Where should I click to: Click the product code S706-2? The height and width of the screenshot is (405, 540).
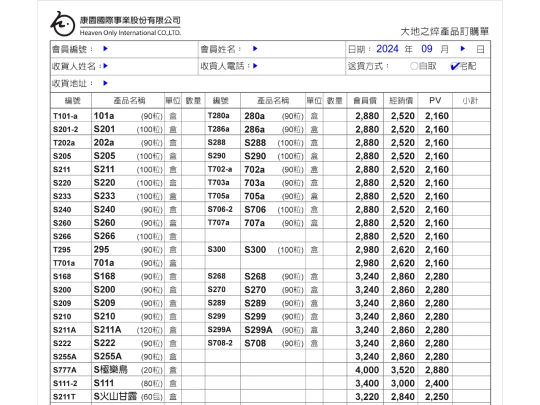pyautogui.click(x=220, y=209)
